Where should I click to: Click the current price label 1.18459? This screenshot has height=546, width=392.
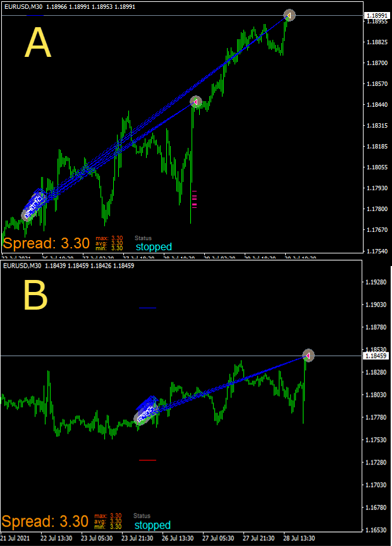pos(376,356)
